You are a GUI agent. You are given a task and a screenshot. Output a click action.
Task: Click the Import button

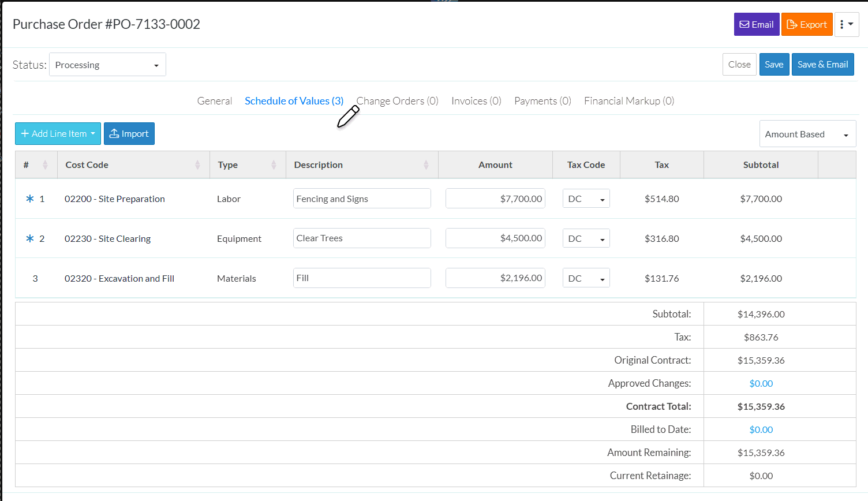click(x=129, y=133)
